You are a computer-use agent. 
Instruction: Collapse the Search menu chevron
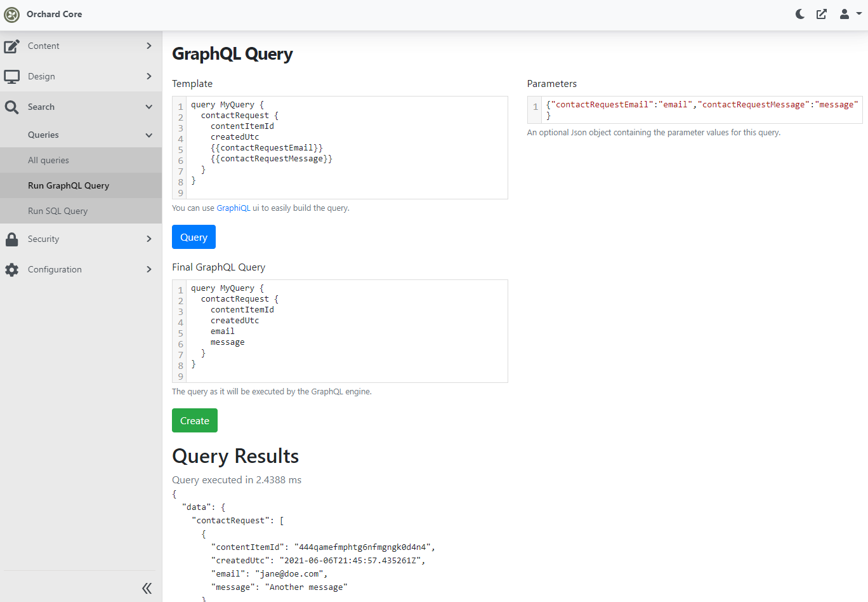(x=149, y=107)
